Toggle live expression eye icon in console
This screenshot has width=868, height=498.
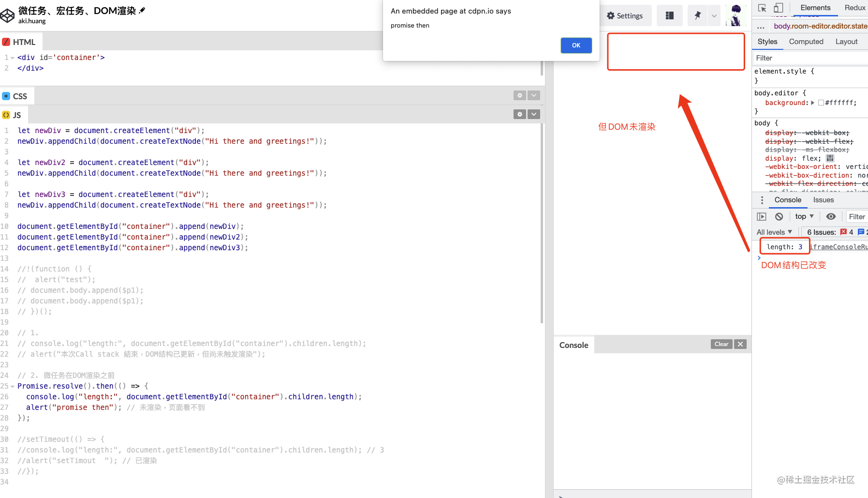coord(831,216)
